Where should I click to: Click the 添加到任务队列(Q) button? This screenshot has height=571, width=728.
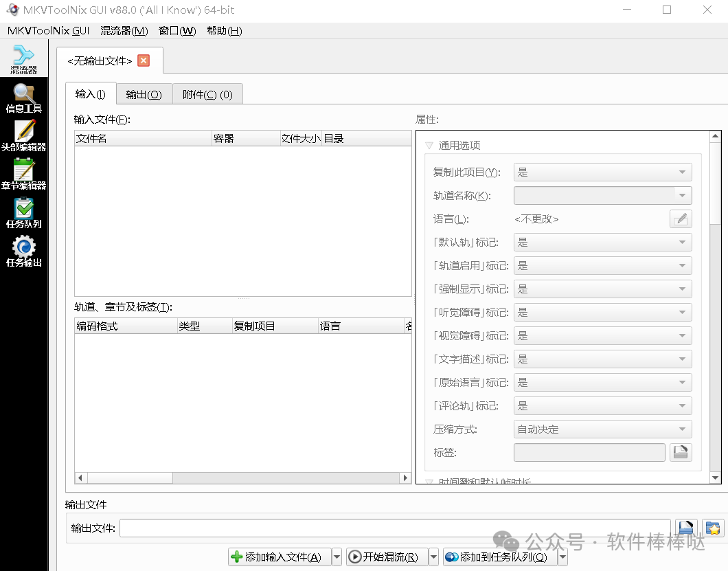tap(499, 557)
